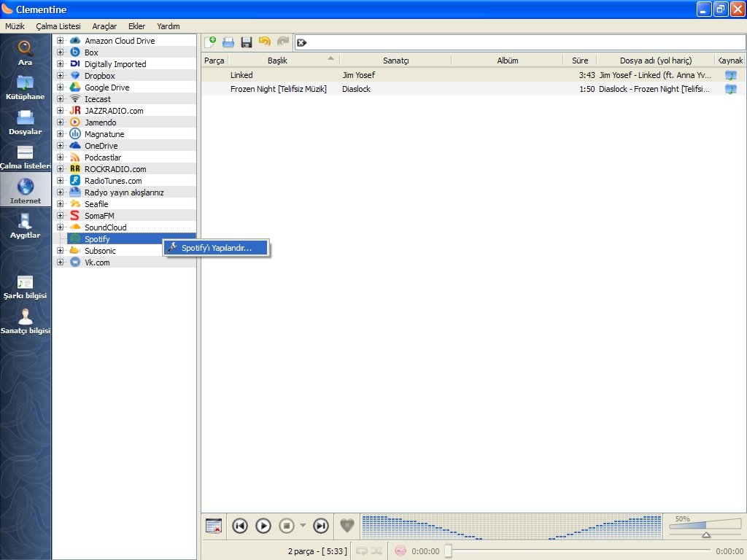Expand the Box tree node
The image size is (747, 560).
click(x=60, y=52)
